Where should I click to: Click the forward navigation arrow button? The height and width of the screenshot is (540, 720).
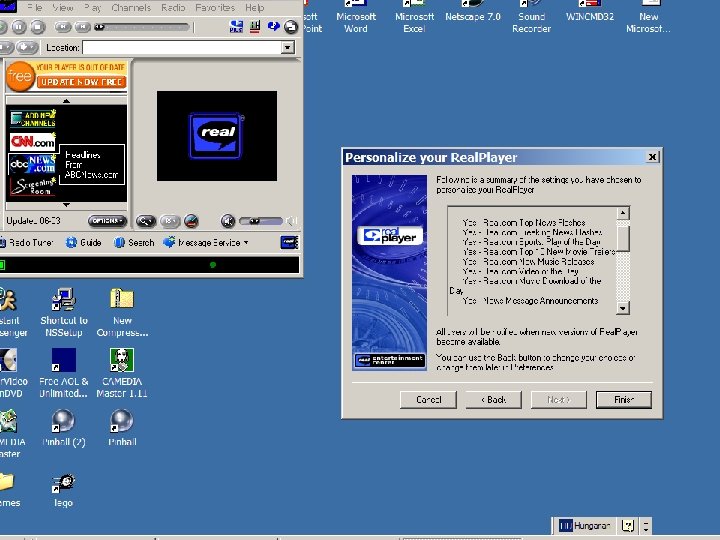pos(27,47)
